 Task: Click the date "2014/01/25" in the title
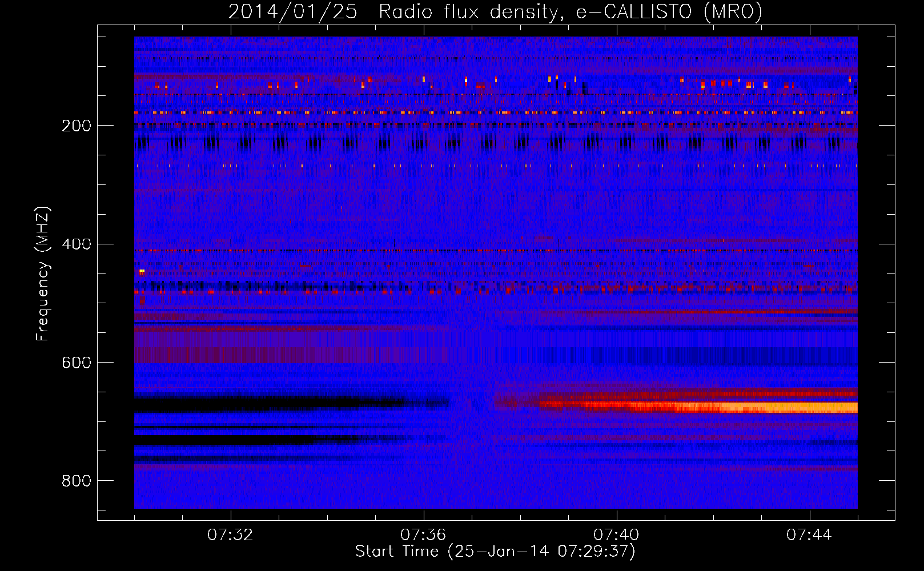pos(293,12)
